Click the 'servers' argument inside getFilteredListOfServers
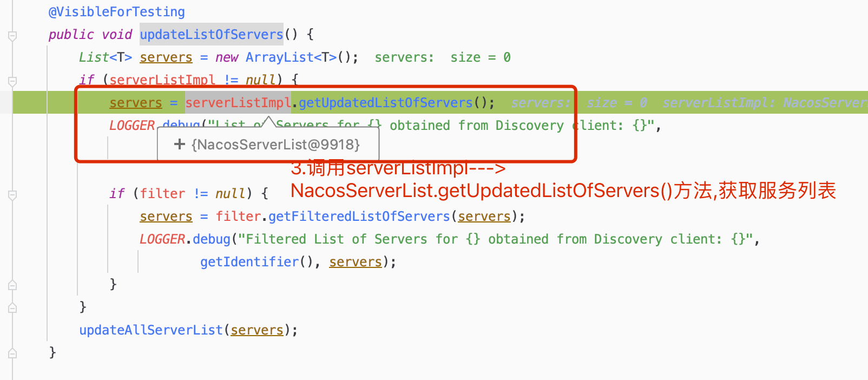 click(484, 217)
